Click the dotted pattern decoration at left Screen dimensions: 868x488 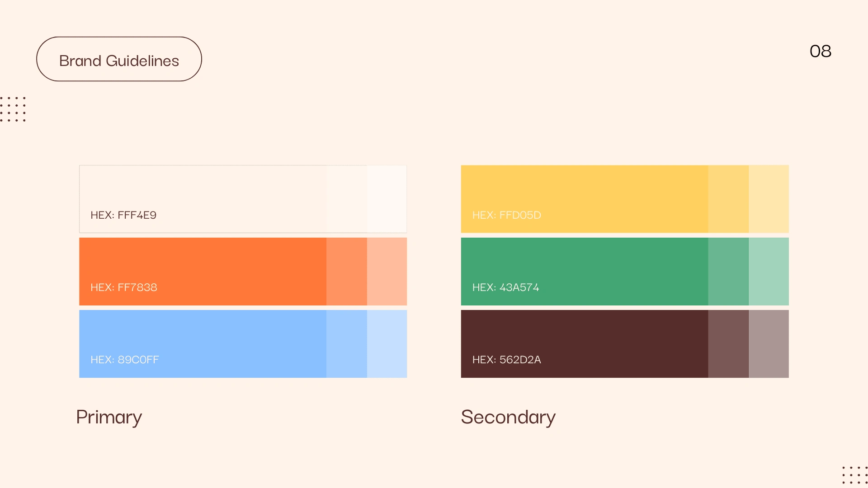point(13,109)
